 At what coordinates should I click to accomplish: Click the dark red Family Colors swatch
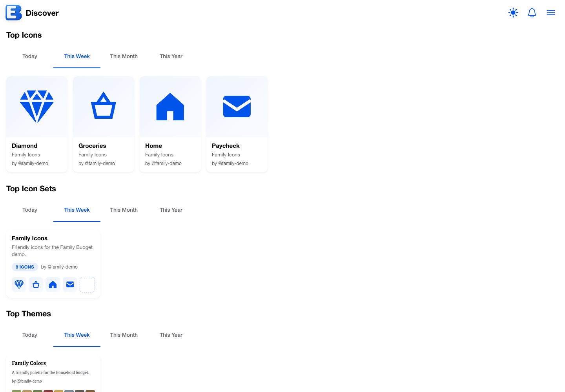click(x=48, y=391)
